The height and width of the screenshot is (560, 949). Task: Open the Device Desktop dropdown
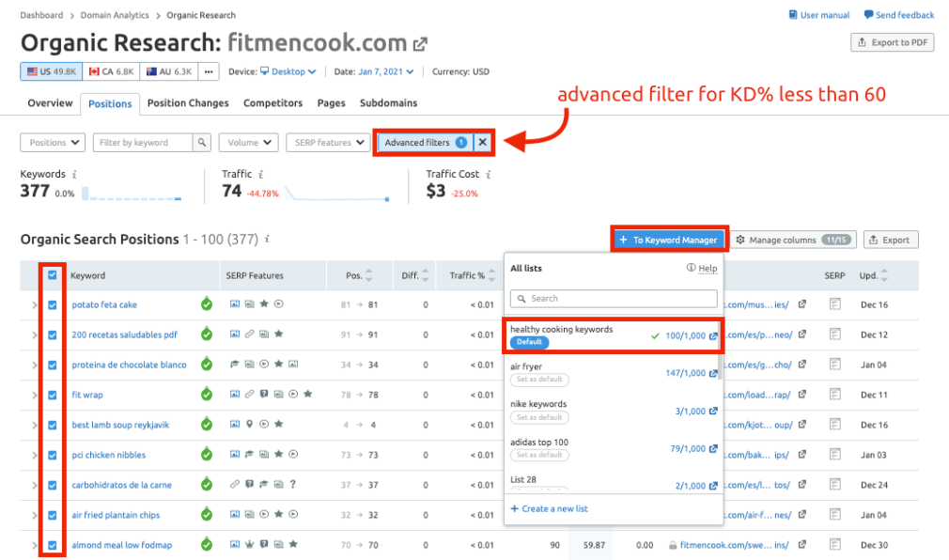(288, 71)
